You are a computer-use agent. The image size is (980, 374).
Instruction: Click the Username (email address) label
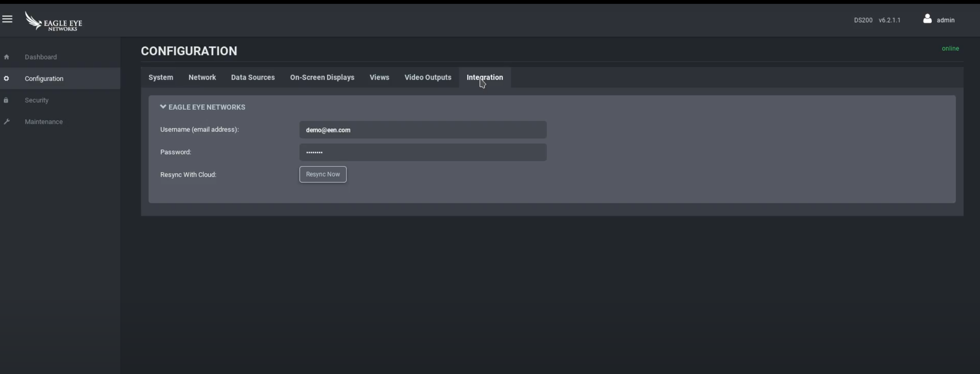point(199,129)
